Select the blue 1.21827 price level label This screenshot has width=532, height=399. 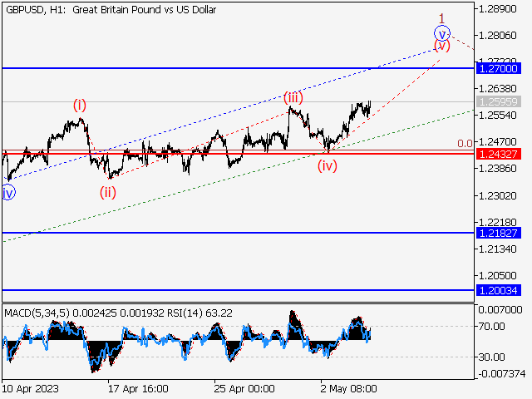pos(499,233)
